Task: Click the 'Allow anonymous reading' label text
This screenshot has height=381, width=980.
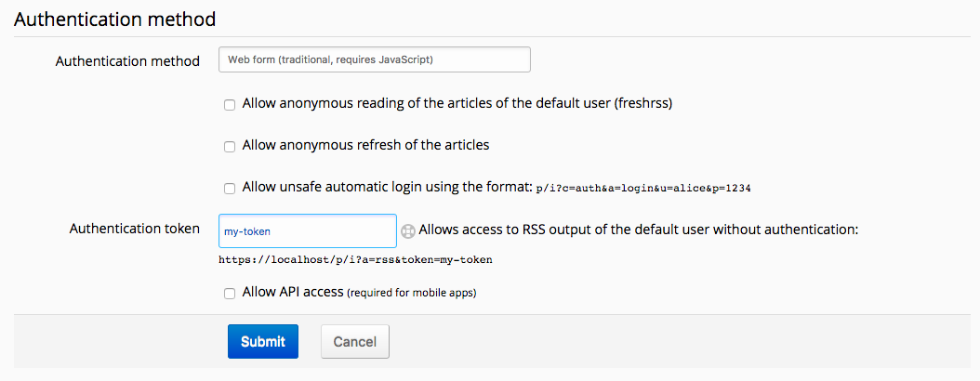Action: click(x=457, y=103)
